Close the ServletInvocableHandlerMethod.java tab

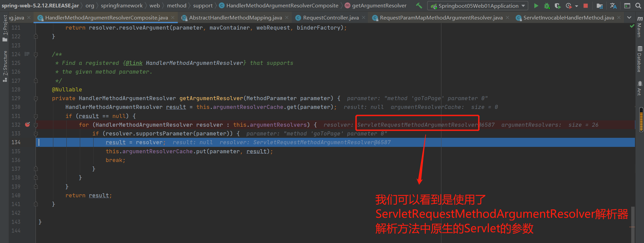tap(619, 17)
